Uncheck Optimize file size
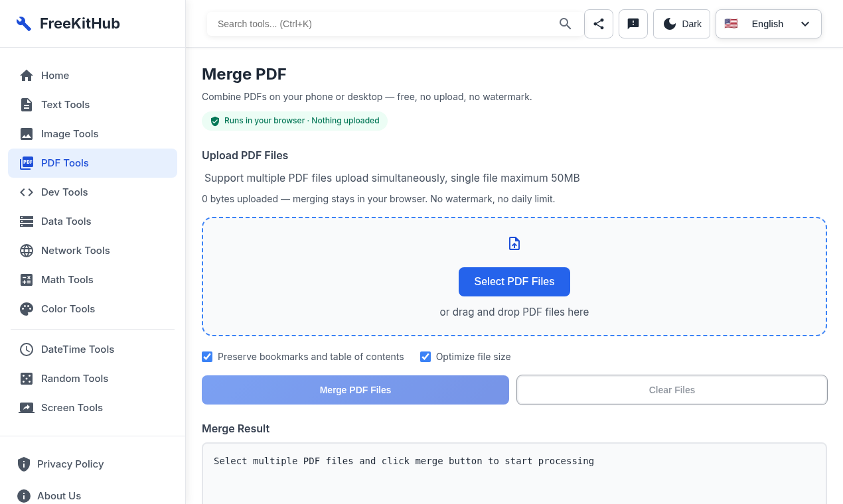Screen dimensions: 843x504 coord(425,357)
